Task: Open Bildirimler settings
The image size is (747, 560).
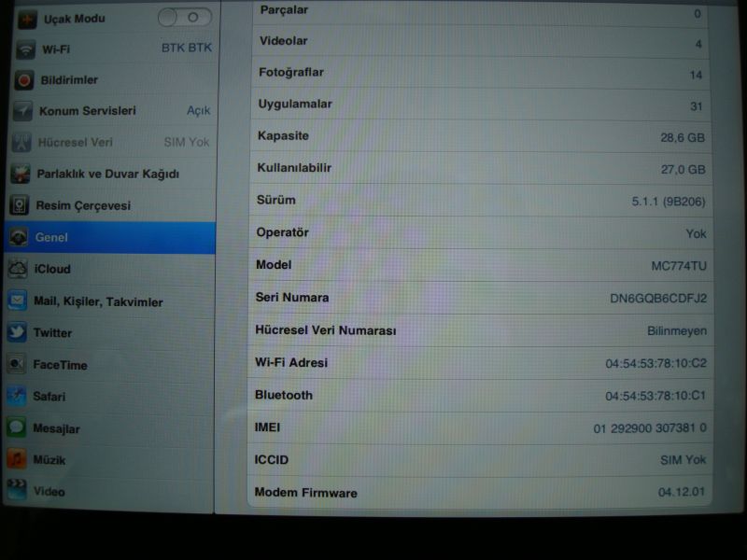Action: (x=113, y=80)
